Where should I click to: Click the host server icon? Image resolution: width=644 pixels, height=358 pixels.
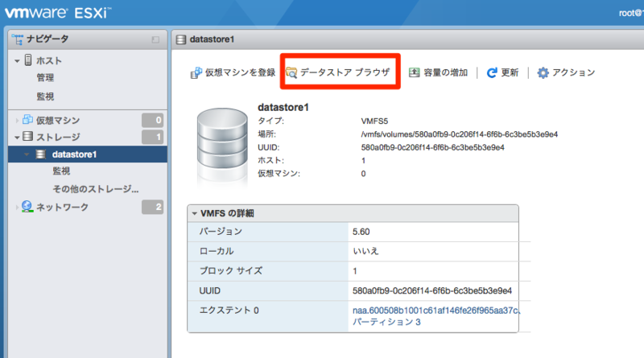pyautogui.click(x=28, y=60)
